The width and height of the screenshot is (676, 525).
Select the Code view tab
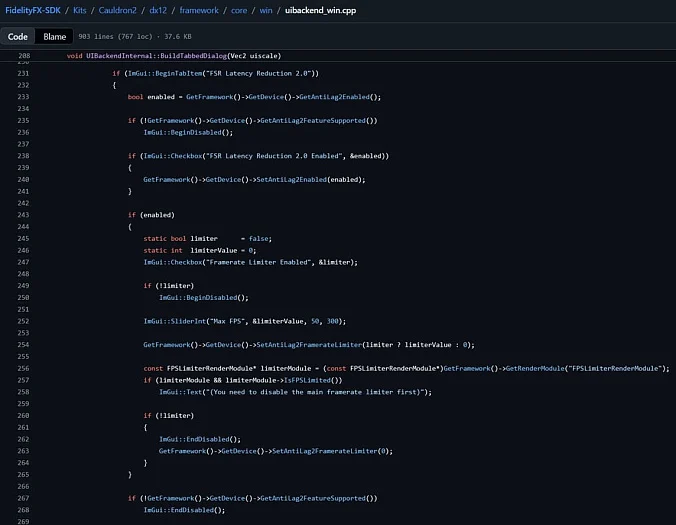click(x=18, y=36)
